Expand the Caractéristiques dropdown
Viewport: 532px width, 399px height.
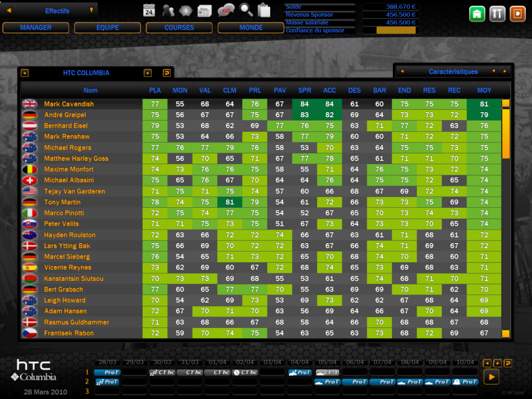pos(494,72)
